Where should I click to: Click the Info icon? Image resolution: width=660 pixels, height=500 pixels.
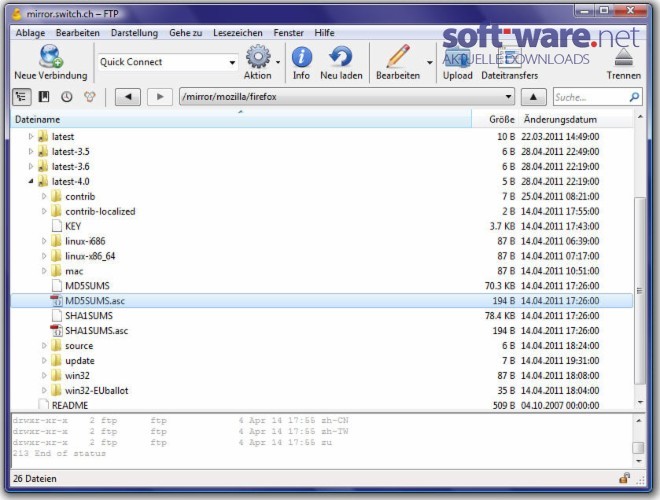coord(301,57)
